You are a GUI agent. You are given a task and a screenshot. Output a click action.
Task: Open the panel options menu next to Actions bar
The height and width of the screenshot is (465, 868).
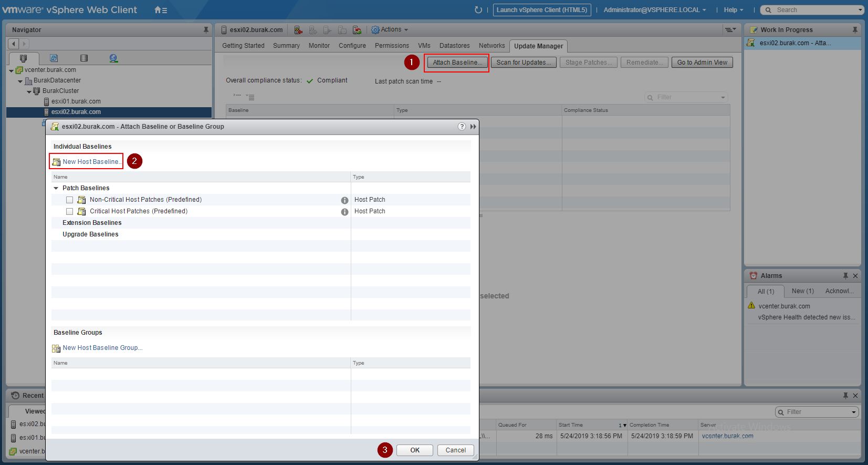(730, 30)
